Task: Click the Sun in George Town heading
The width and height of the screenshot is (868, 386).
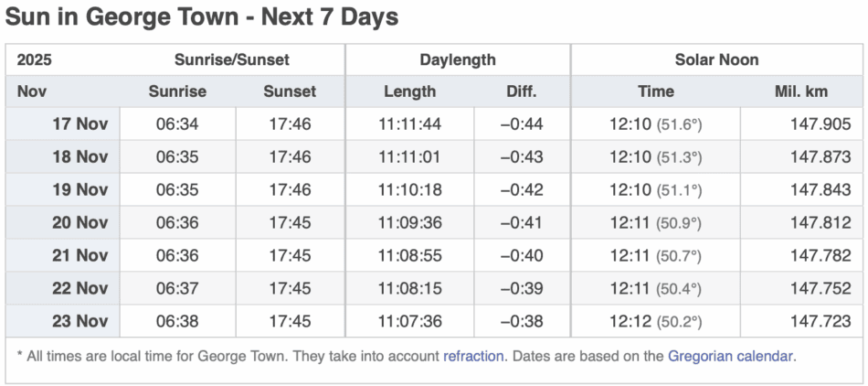Action: (202, 17)
